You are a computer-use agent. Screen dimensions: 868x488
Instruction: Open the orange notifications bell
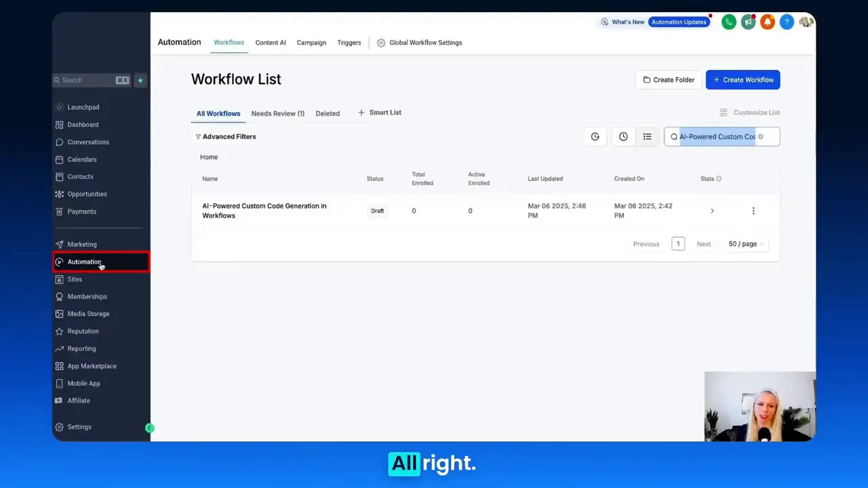click(x=768, y=22)
